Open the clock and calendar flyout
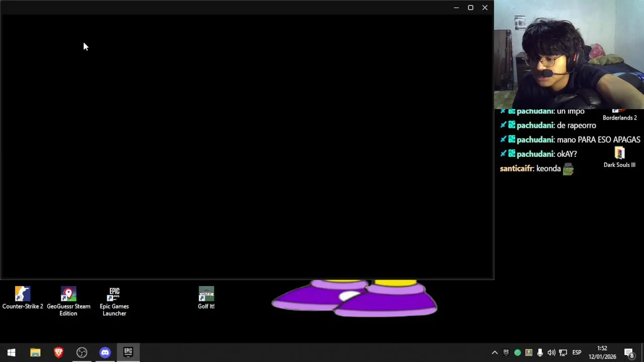644x362 pixels. pos(602,352)
